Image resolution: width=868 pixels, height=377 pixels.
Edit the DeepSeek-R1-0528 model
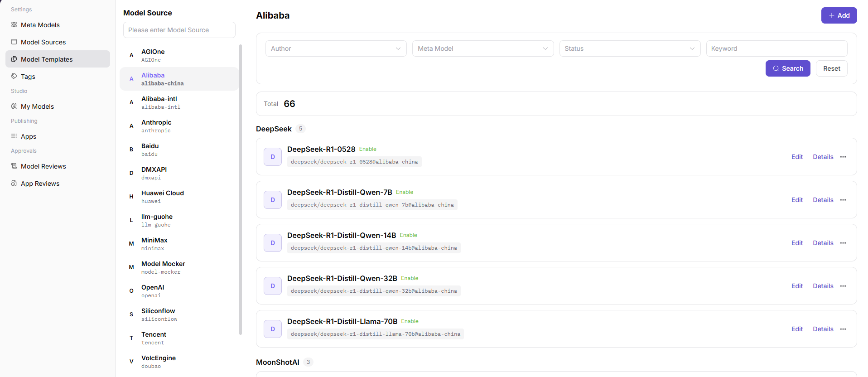point(797,157)
